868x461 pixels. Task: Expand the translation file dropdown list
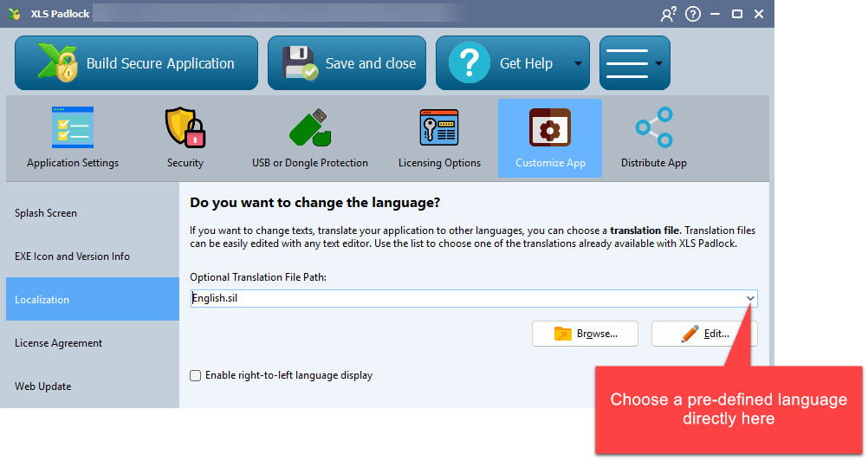point(750,299)
